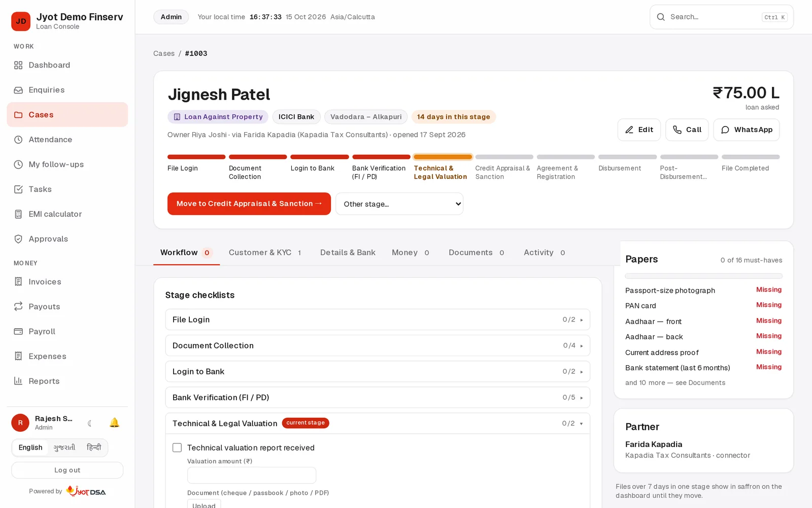Switch language to Hindi
This screenshot has height=508, width=812.
coord(94,448)
